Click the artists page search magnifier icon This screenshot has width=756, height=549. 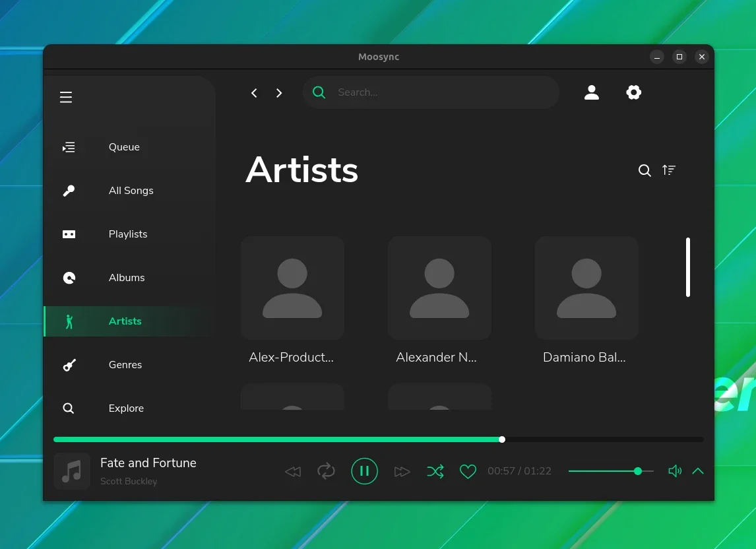[645, 170]
